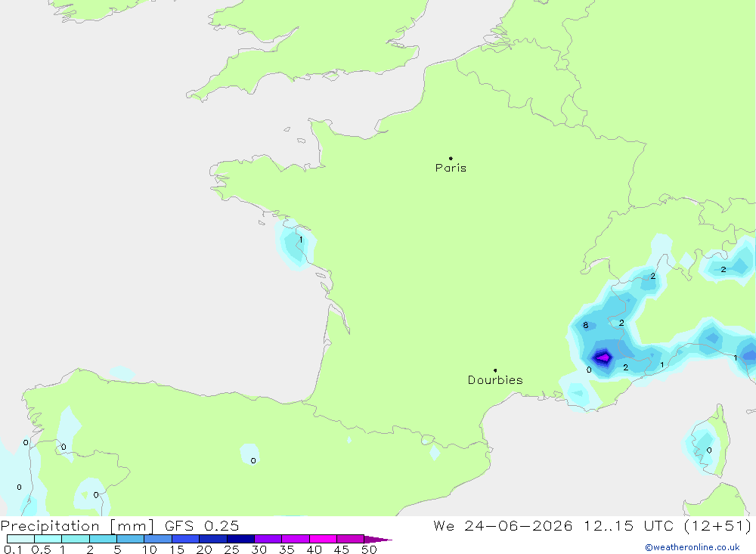The width and height of the screenshot is (756, 554).
Task: Click the Paris city marker dot
Action: [x=451, y=158]
